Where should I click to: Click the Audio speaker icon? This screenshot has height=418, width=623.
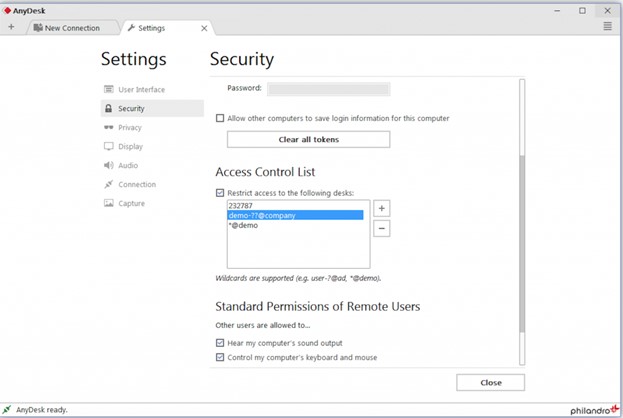(x=108, y=165)
